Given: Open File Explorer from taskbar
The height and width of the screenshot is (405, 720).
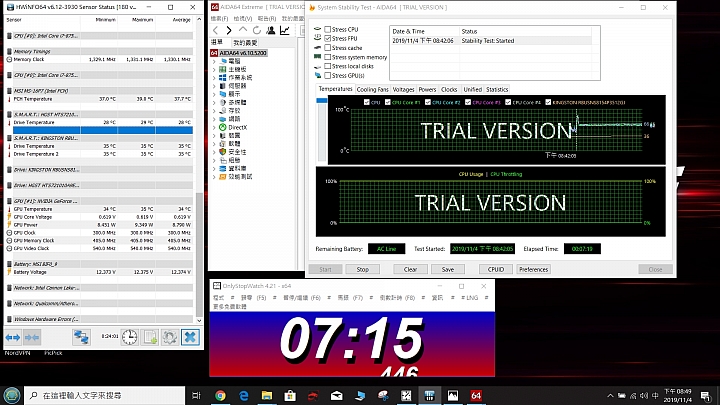Looking at the screenshot, I should (x=267, y=395).
